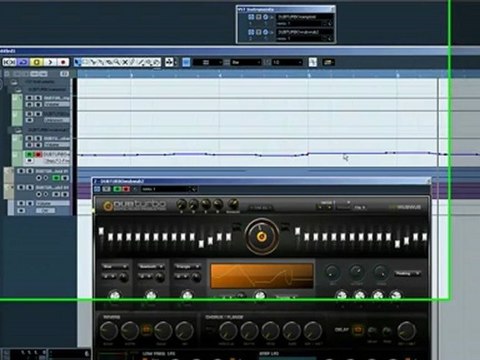Click the play button in the toolbar
The height and width of the screenshot is (360, 480).
point(50,62)
